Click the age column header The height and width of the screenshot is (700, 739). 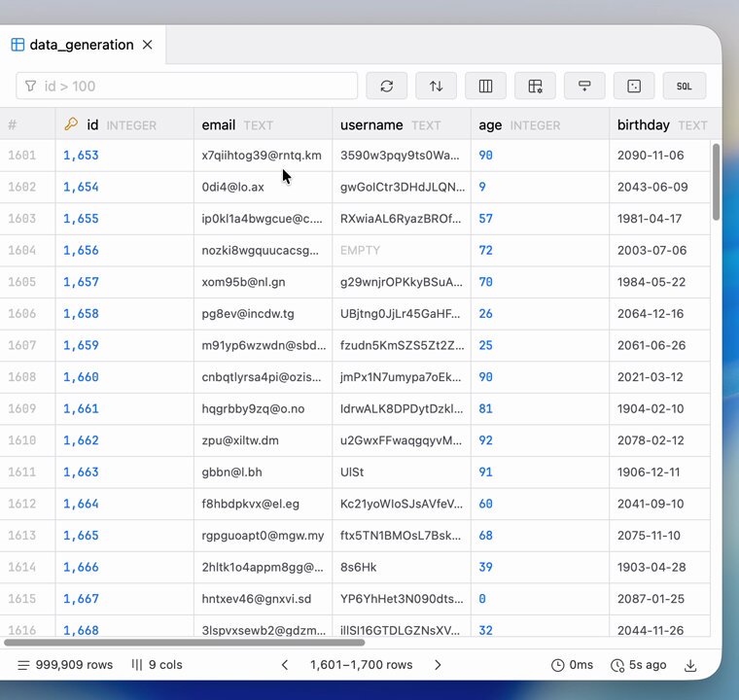(490, 124)
